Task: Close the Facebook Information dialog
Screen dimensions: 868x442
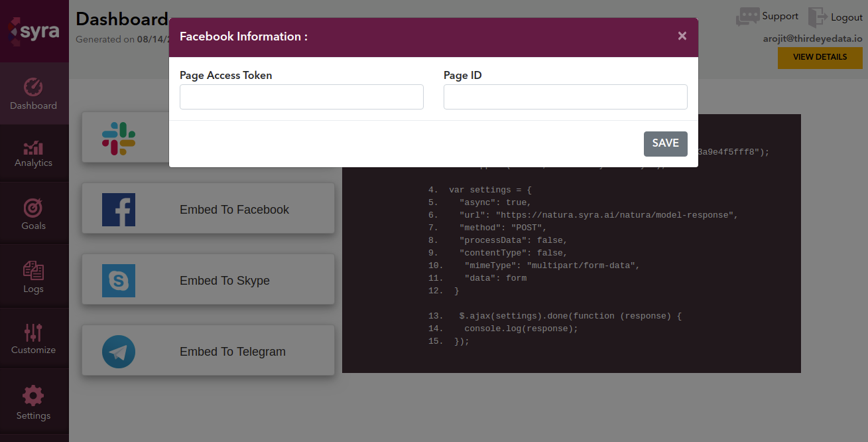Action: point(682,37)
